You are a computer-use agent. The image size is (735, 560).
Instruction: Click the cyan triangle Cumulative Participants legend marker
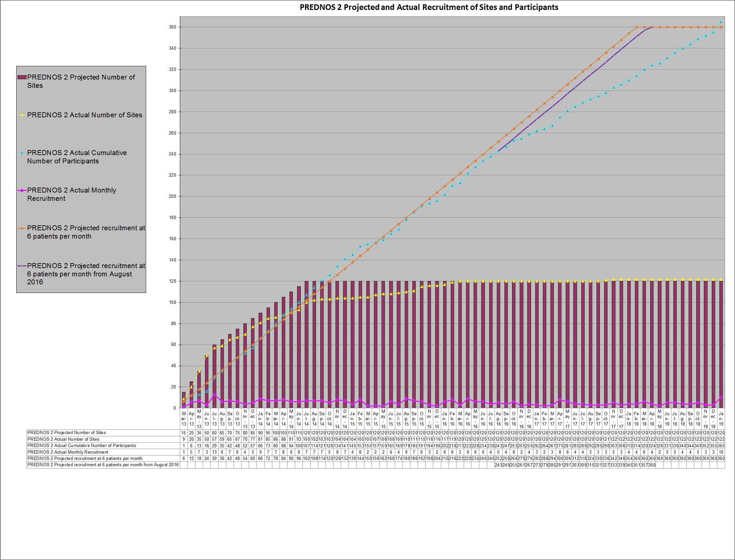click(x=22, y=153)
